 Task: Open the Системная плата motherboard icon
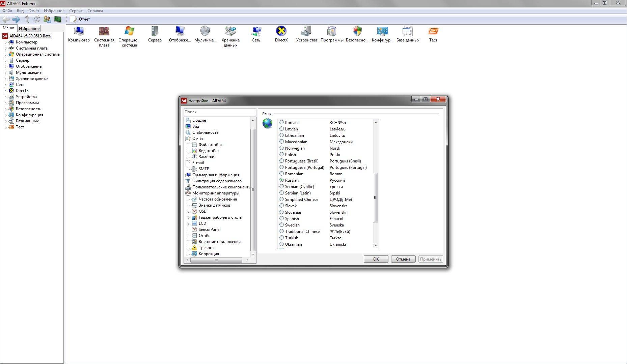(104, 37)
